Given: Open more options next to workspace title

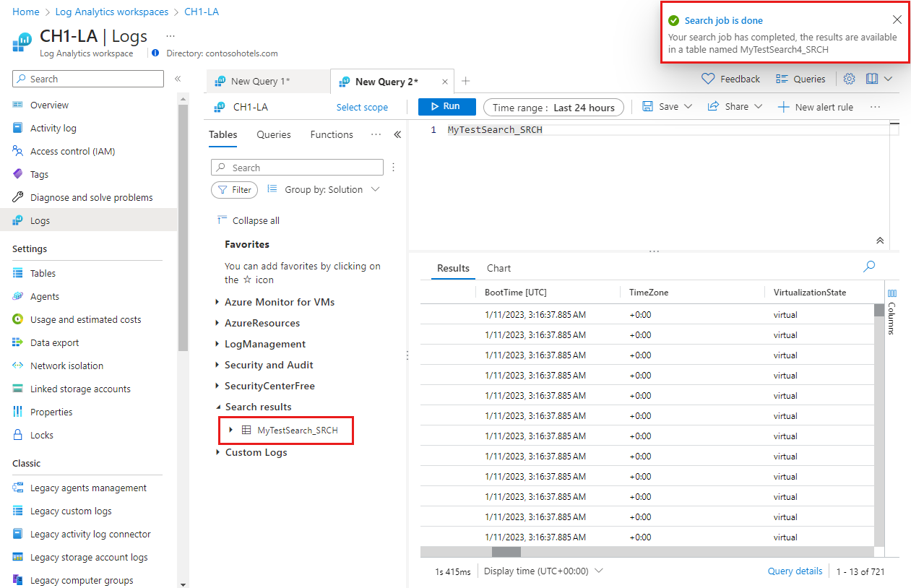Looking at the screenshot, I should click(x=170, y=35).
